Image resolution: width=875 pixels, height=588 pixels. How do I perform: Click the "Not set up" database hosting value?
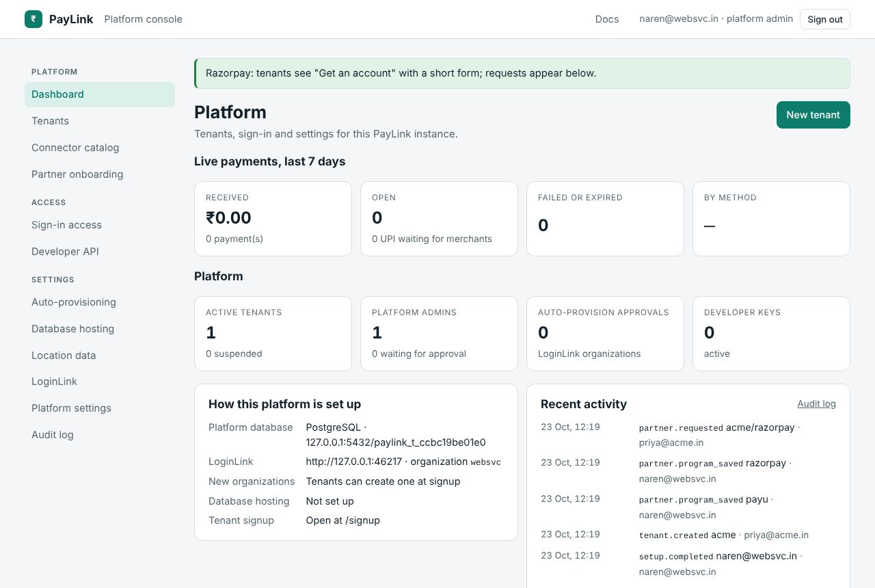pos(330,501)
